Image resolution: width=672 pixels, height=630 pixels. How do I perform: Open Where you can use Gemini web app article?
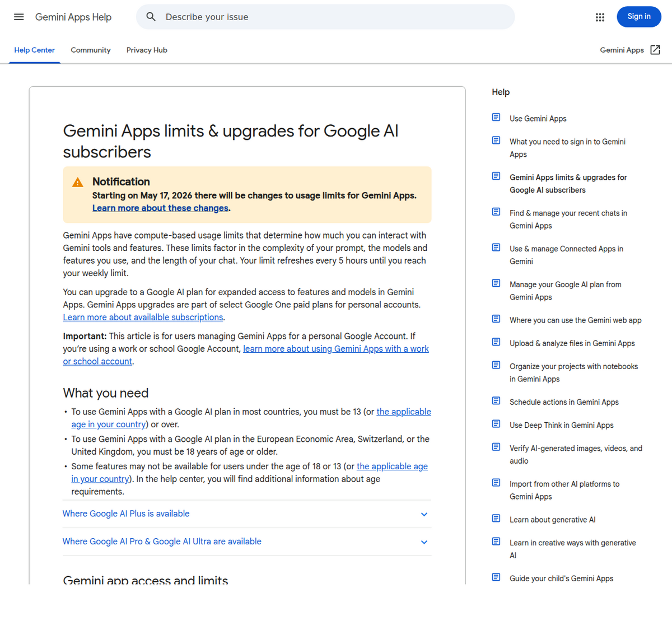pyautogui.click(x=576, y=320)
